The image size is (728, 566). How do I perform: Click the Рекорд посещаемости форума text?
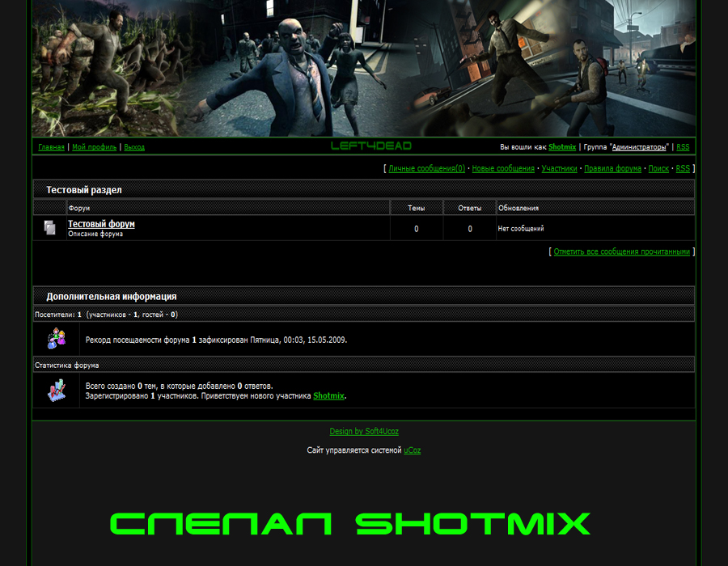pyautogui.click(x=216, y=340)
